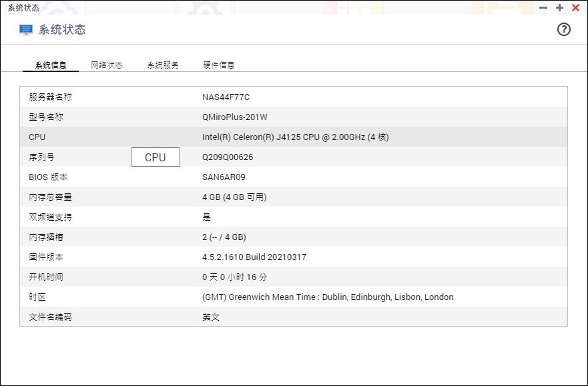
Task: Select serial number Q209Q00626
Action: (228, 157)
